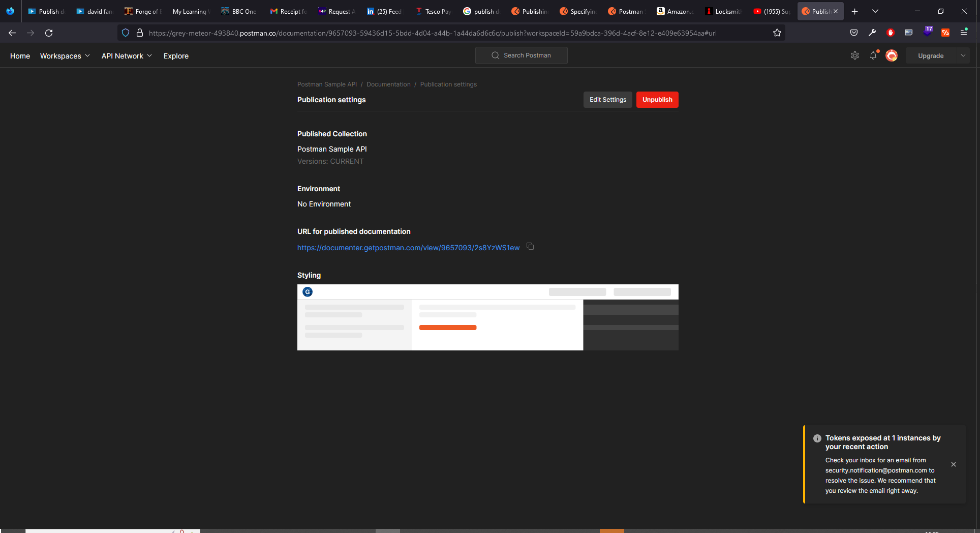
Task: Click the styling preview thumbnail
Action: [488, 317]
